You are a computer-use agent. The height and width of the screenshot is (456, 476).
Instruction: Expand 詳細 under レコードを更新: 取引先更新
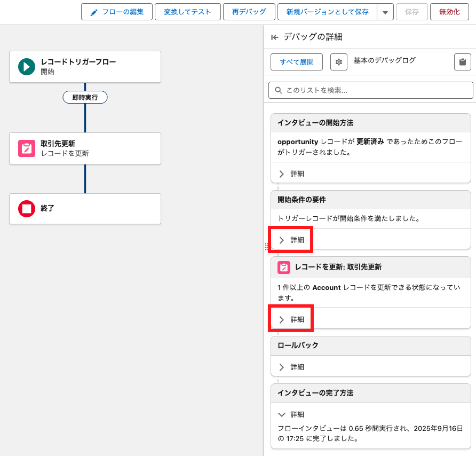pos(291,319)
